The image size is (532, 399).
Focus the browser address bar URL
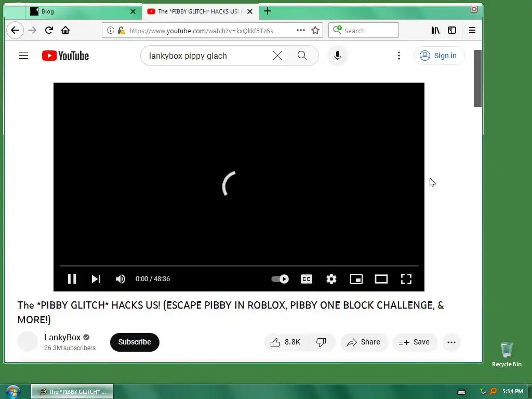pyautogui.click(x=201, y=31)
